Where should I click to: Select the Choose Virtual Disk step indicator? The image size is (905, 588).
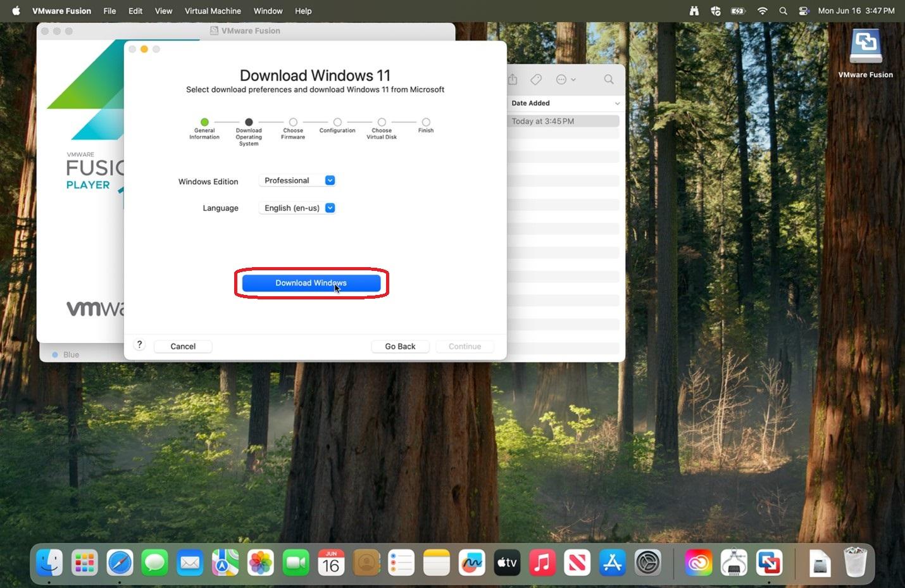point(382,122)
